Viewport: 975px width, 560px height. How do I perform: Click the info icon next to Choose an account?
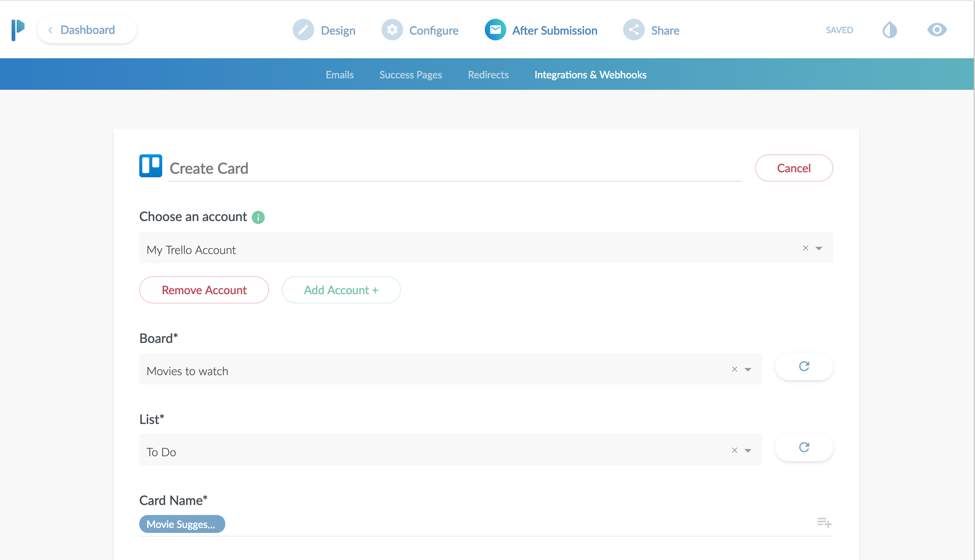click(258, 217)
